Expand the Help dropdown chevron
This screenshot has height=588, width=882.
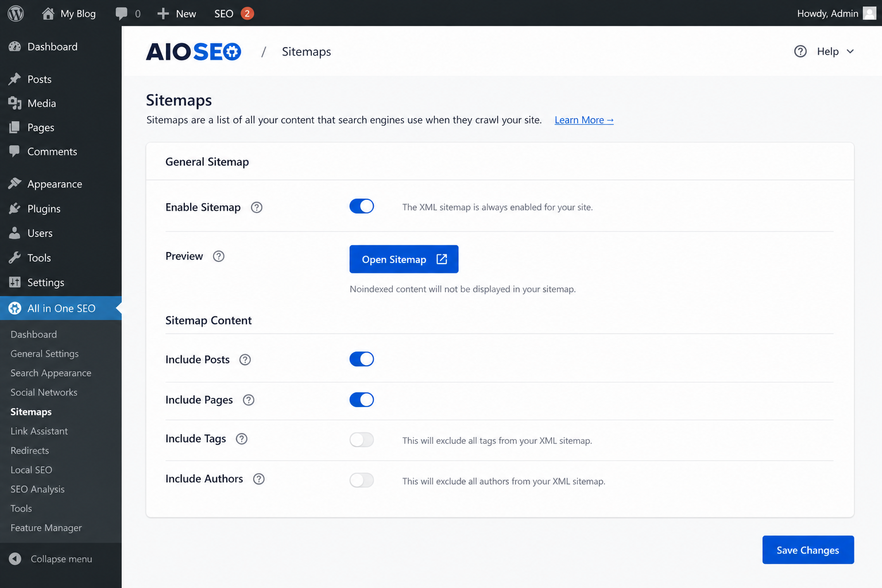(850, 51)
